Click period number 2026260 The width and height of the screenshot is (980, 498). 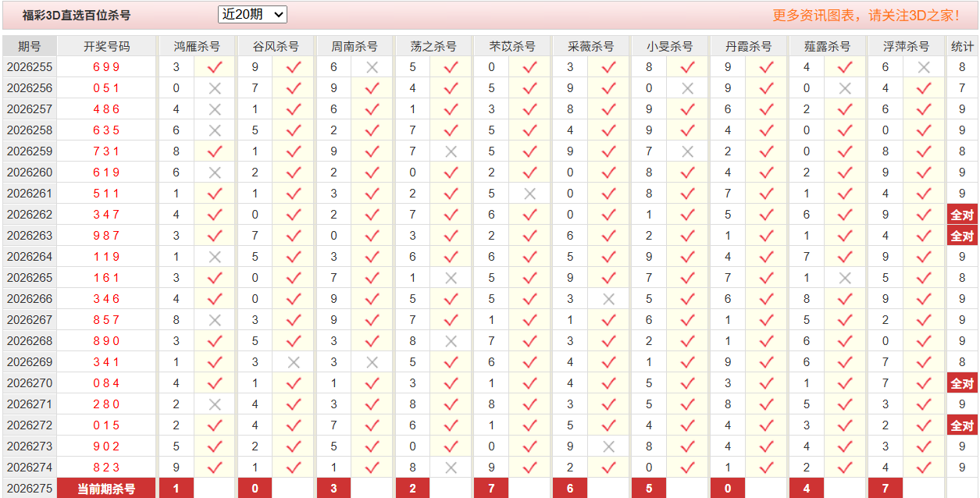point(30,173)
